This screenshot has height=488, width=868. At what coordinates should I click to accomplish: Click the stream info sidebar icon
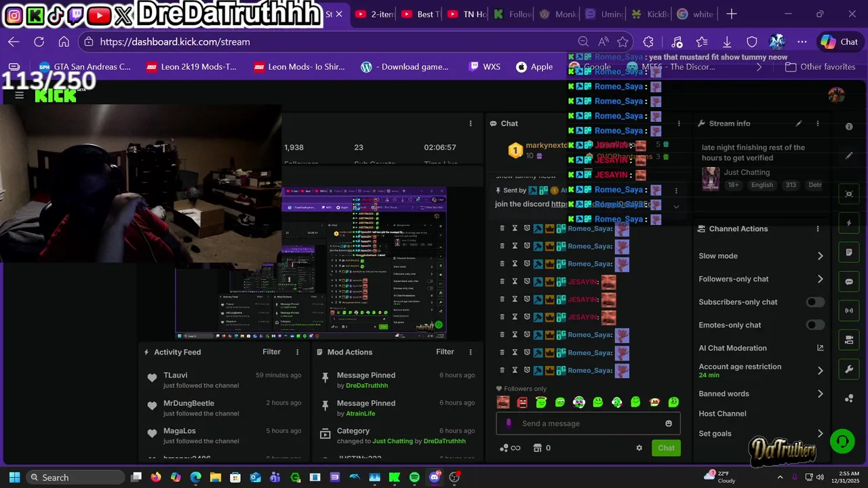[x=849, y=127]
